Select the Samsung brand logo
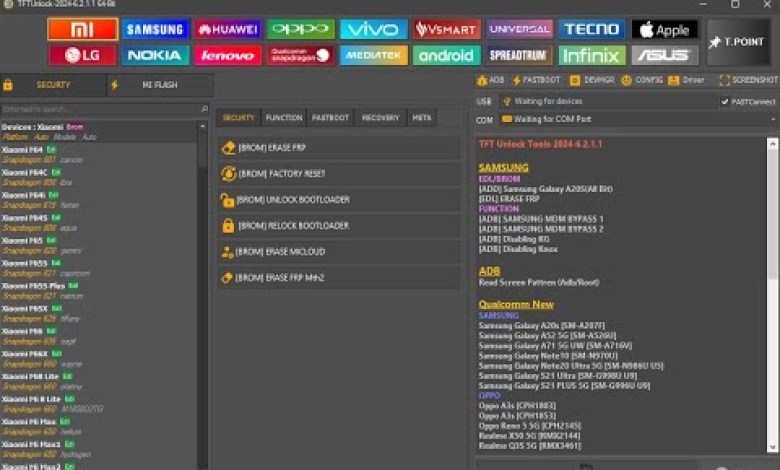This screenshot has width=780, height=470. pyautogui.click(x=155, y=29)
